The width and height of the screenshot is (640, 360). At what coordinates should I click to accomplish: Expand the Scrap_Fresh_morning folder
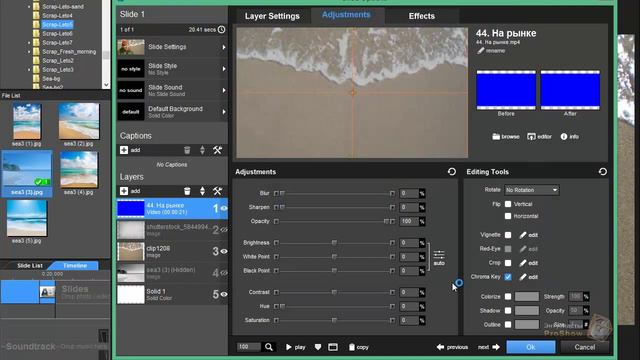click(x=29, y=52)
